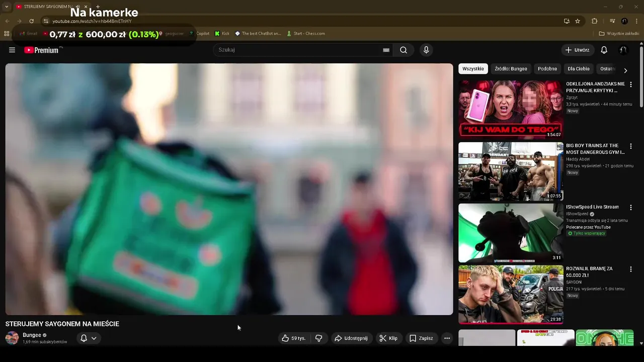Click the Haddy Abdel channel name
The image size is (644, 362).
pos(578,159)
